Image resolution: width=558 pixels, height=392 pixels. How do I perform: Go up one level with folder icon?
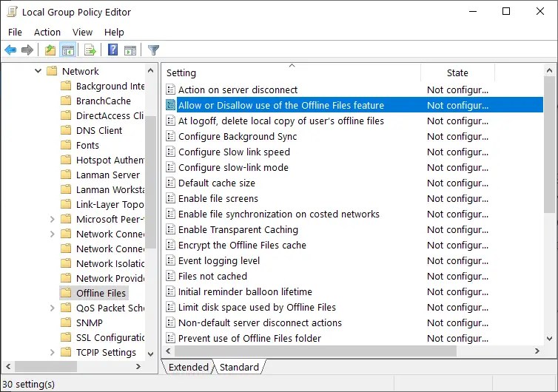[50, 50]
